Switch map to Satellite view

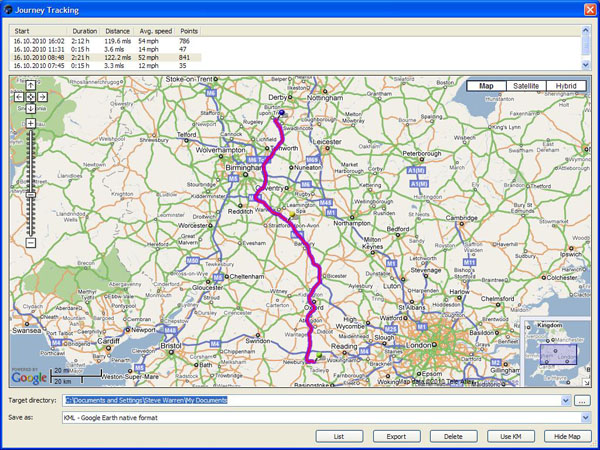pyautogui.click(x=526, y=86)
